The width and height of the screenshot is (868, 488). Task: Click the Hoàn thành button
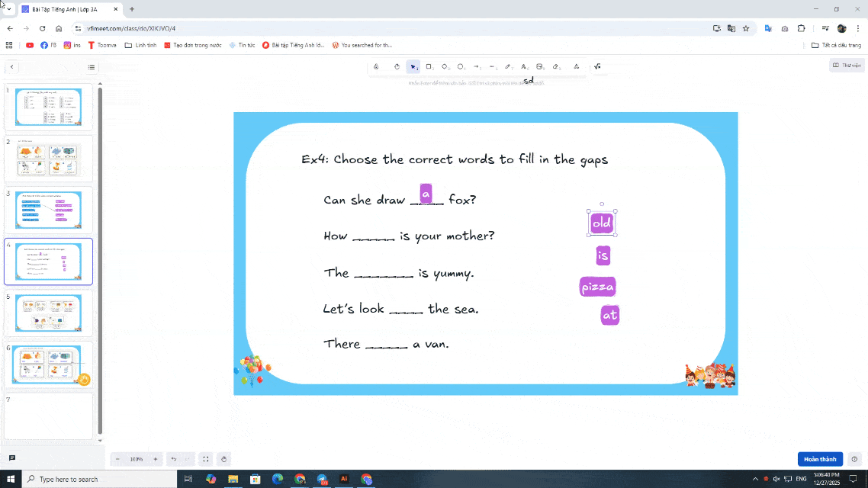click(820, 459)
